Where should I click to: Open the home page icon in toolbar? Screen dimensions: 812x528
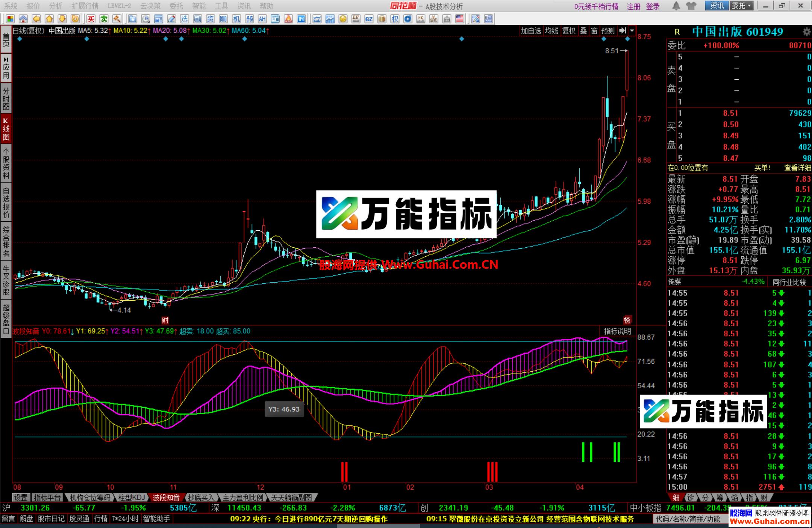pyautogui.click(x=24, y=18)
